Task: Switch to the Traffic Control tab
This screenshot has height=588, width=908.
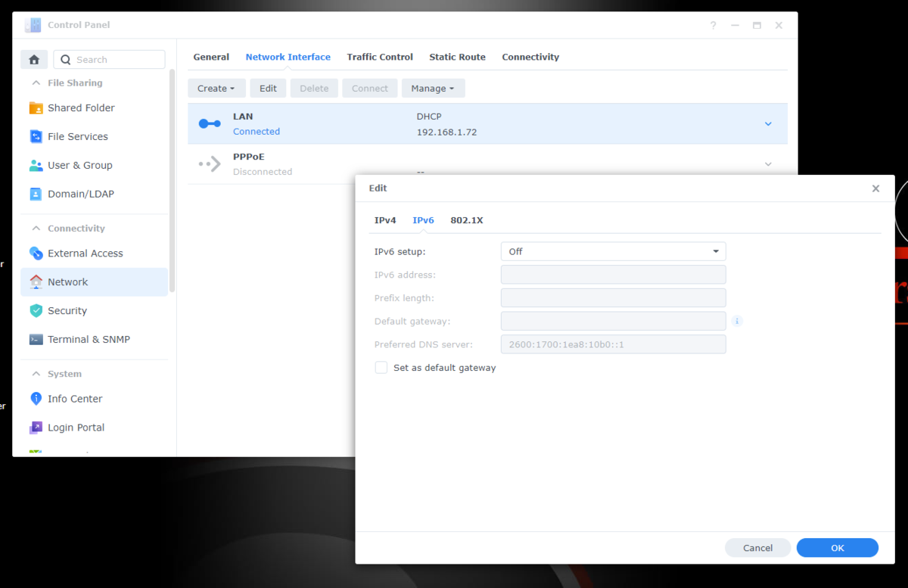Action: 380,57
